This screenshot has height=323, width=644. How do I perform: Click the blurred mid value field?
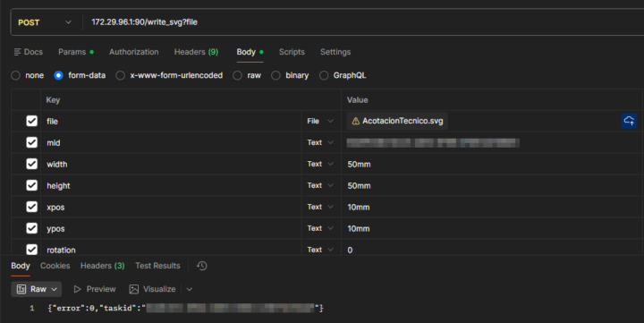(433, 142)
